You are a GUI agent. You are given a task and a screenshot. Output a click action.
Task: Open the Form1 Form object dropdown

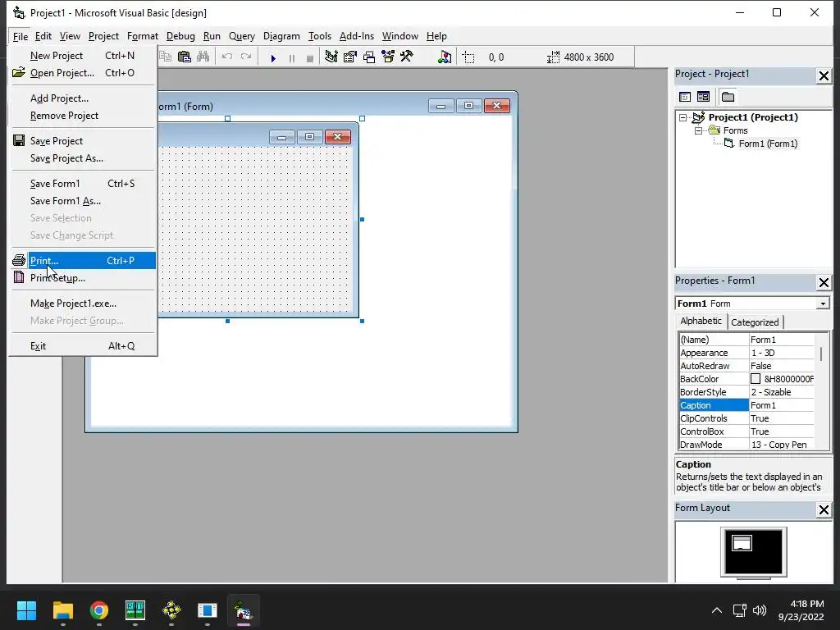[x=823, y=304]
